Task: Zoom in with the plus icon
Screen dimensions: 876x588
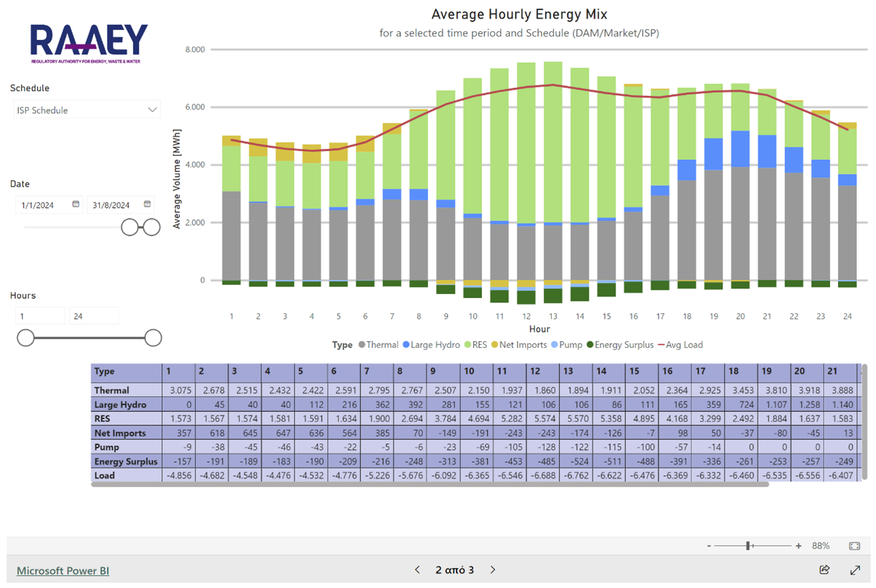Action: [x=799, y=546]
